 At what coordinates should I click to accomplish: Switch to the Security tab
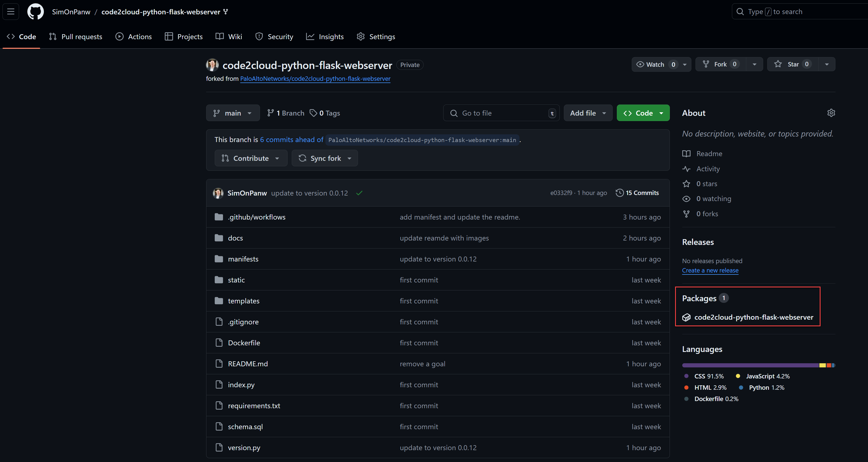[x=274, y=36]
